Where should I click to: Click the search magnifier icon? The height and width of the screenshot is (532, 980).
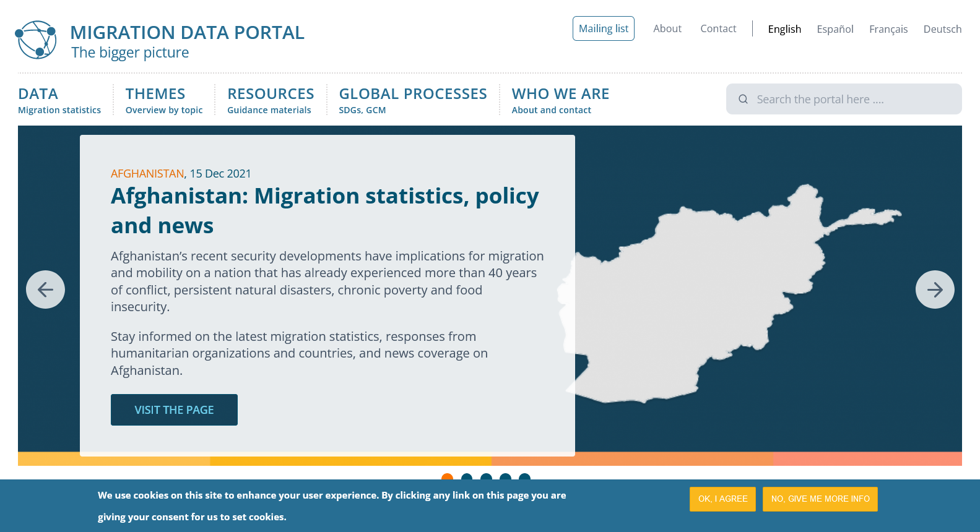point(743,99)
